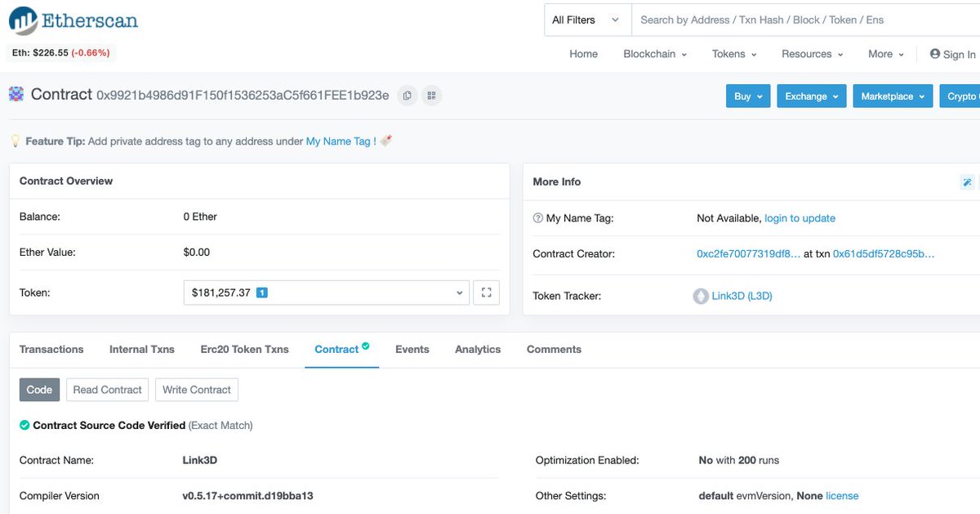
Task: Open the All Filters dropdown
Action: (x=587, y=20)
